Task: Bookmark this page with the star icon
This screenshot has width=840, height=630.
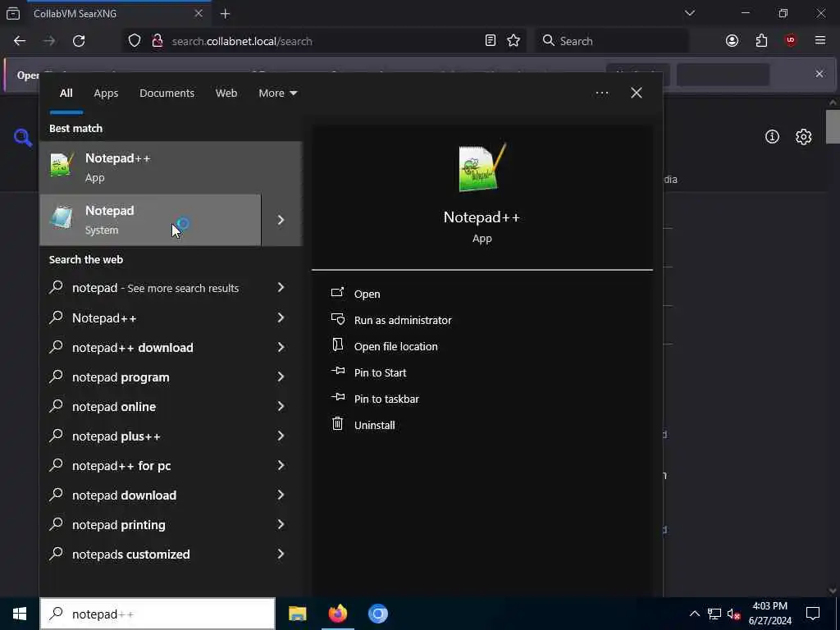Action: (514, 41)
